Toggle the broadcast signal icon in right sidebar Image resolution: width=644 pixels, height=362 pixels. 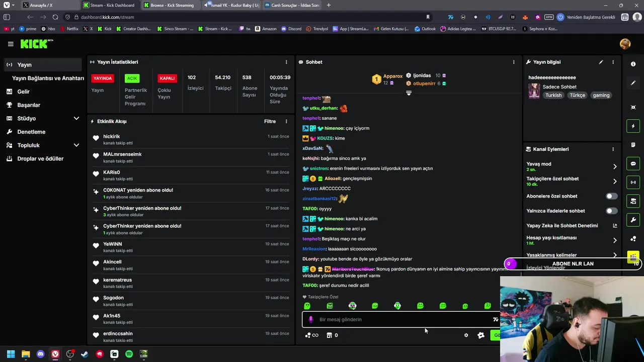click(x=633, y=182)
